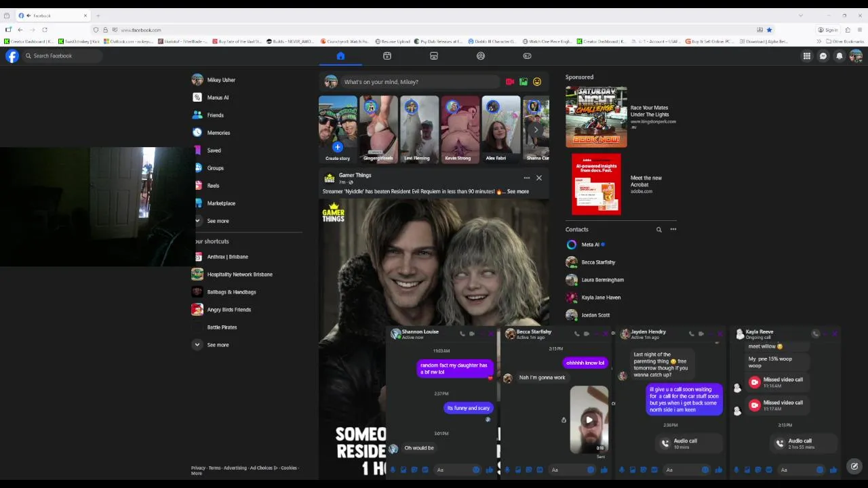Reload the page in the browser
The width and height of the screenshot is (868, 488).
click(x=45, y=30)
